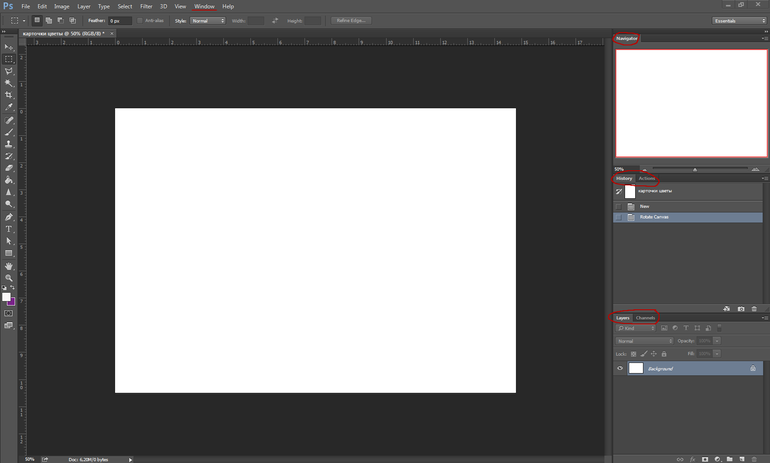Select the Rotate Canvas history state
Viewport: 770px width, 463px height.
(x=656, y=217)
